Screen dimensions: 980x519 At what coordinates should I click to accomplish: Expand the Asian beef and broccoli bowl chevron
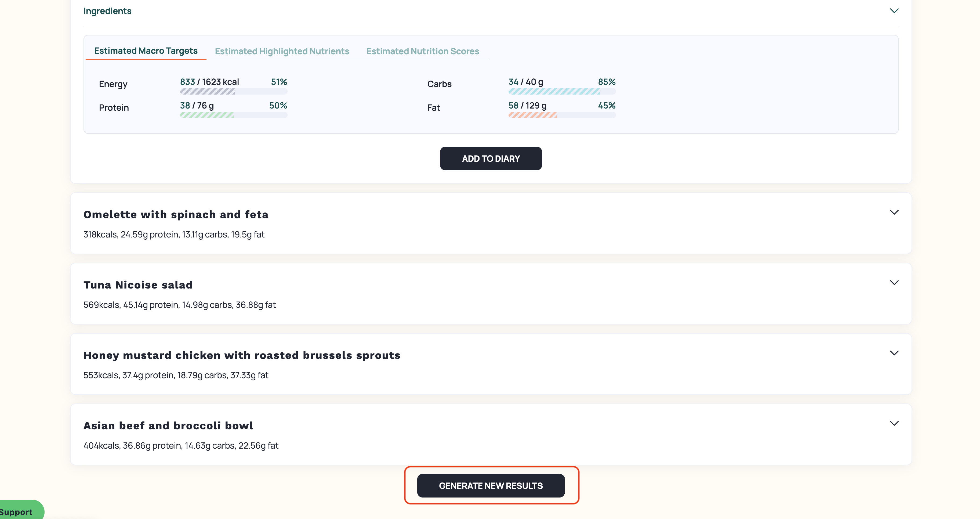pos(894,423)
